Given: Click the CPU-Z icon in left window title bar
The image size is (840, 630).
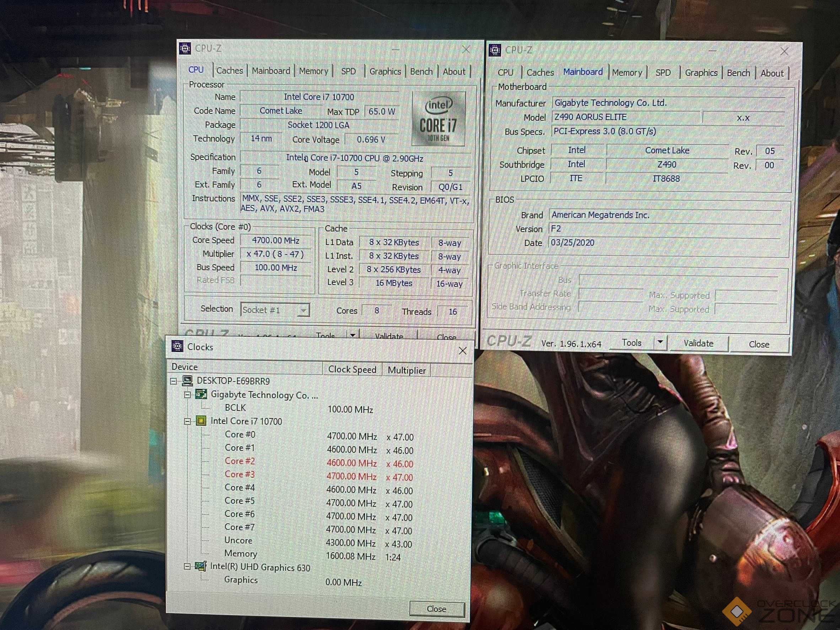Looking at the screenshot, I should point(185,49).
